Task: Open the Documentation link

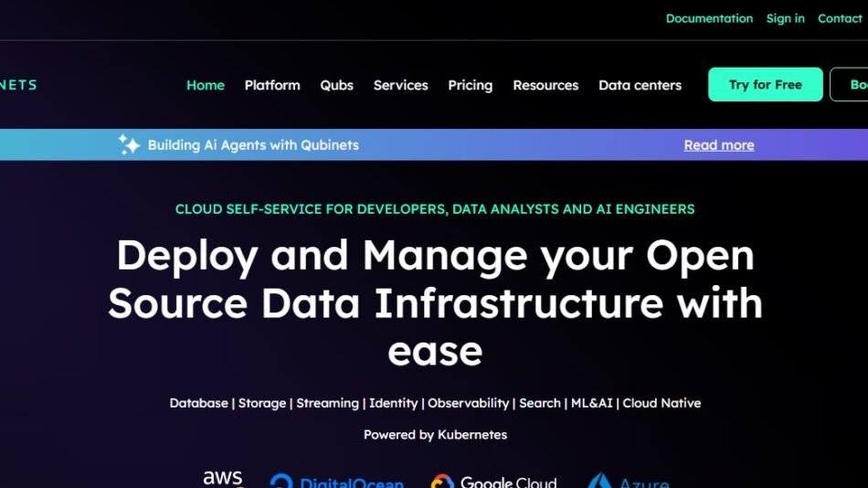Action: (x=709, y=18)
